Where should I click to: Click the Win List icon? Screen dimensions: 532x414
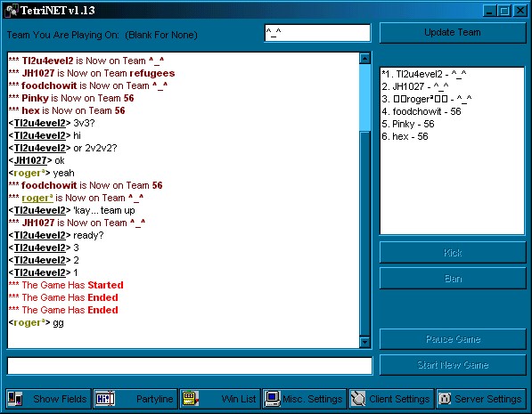point(191,398)
